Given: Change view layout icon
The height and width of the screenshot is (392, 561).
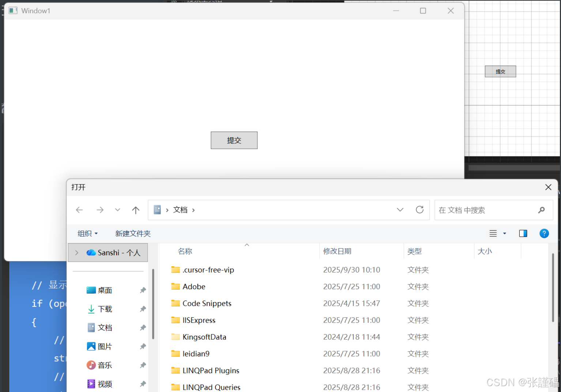Looking at the screenshot, I should pos(493,233).
